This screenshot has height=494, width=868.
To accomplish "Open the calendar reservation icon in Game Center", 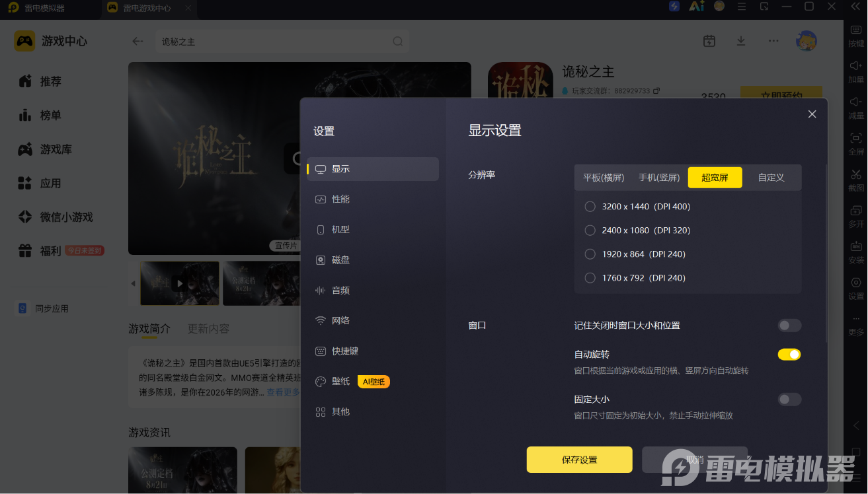I will pos(709,41).
